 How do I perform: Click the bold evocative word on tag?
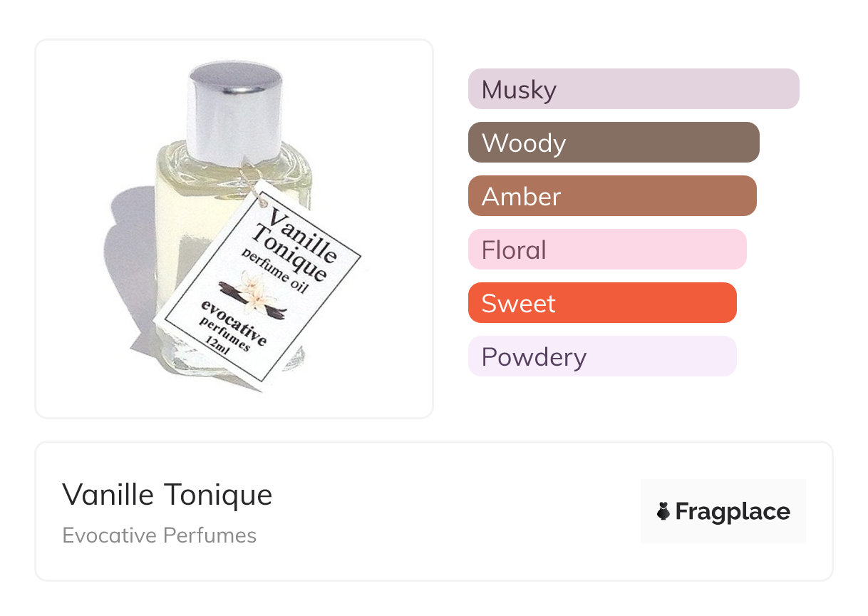point(234,321)
